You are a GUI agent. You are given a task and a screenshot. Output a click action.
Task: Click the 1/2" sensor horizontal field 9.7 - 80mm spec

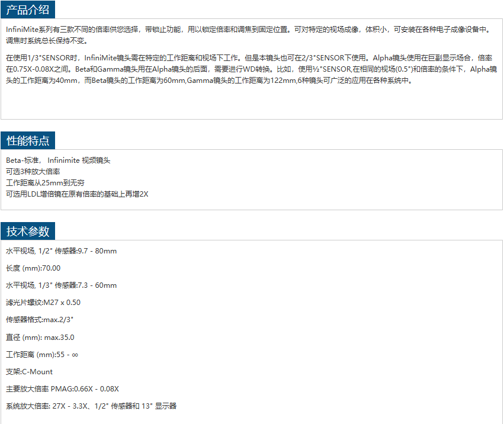[x=61, y=251]
